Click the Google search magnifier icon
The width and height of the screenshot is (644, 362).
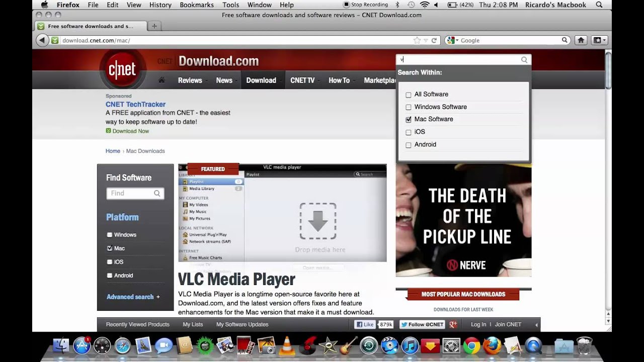(x=565, y=40)
